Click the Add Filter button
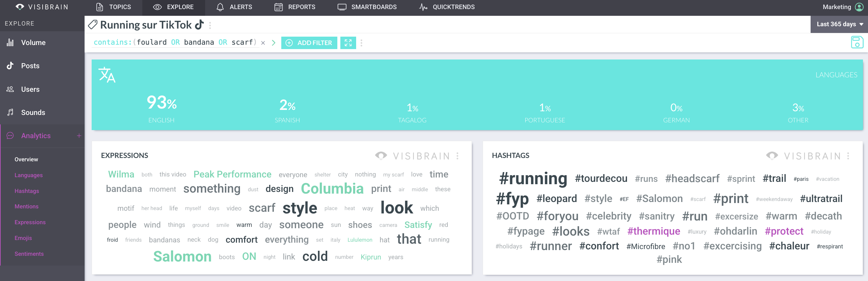 pos(309,43)
